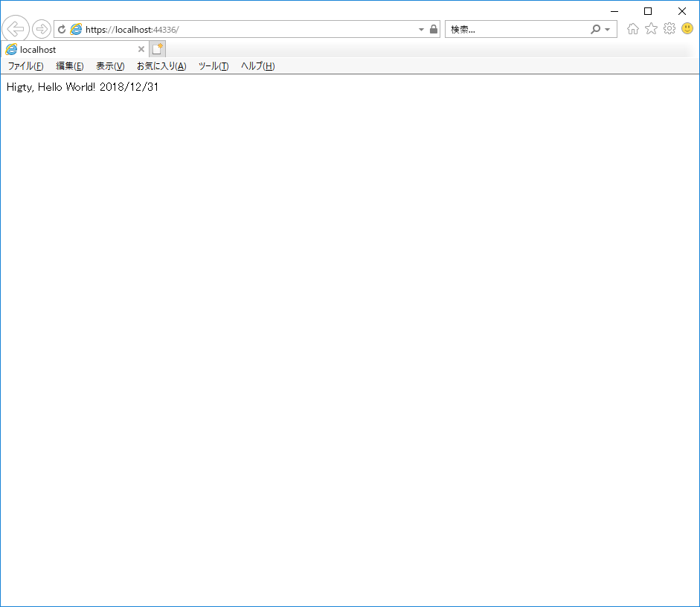The image size is (700, 607).
Task: Open the ヘルプ menu
Action: coord(257,66)
